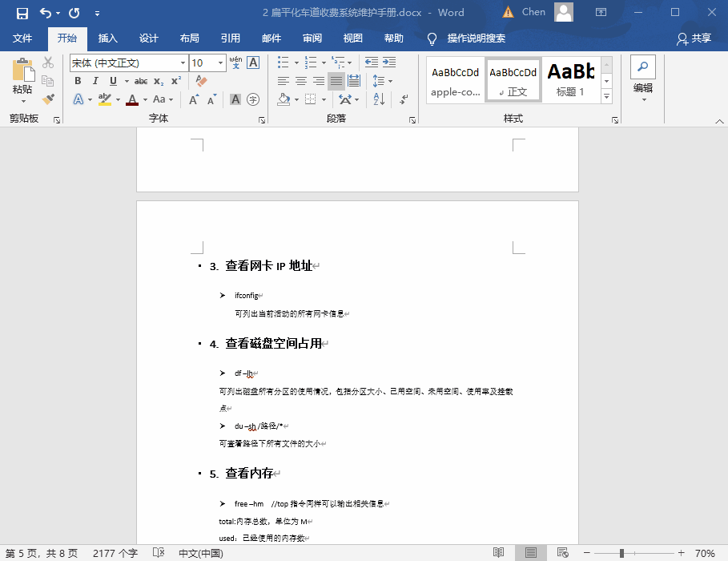The height and width of the screenshot is (561, 728).
Task: Click the bullet list icon
Action: point(284,63)
